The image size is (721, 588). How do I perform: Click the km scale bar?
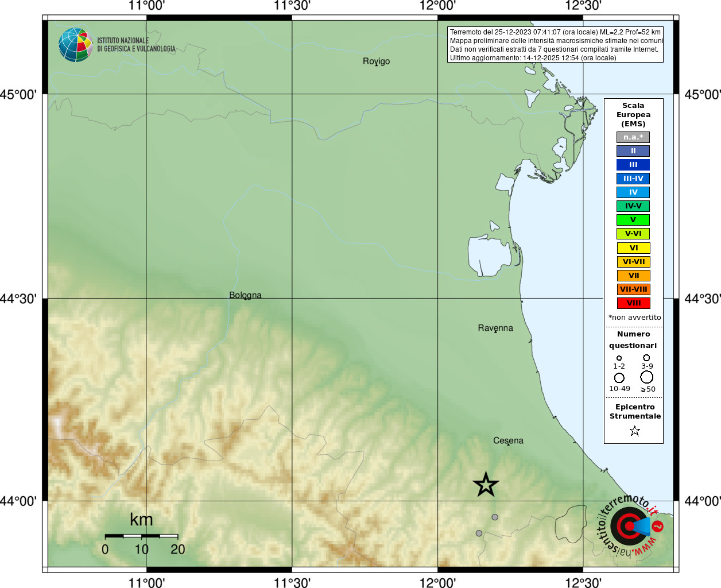(x=141, y=536)
